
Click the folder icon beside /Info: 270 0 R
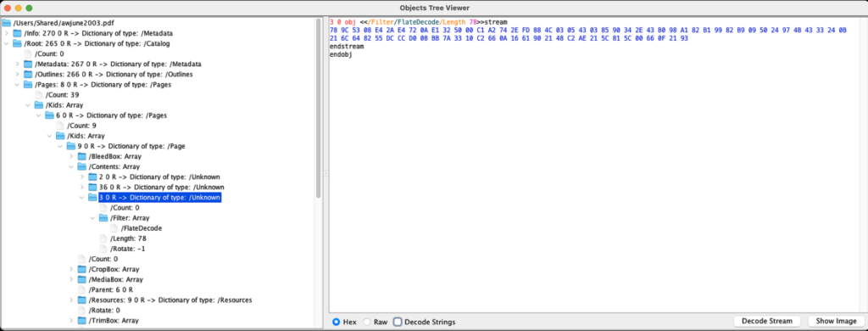(x=17, y=33)
